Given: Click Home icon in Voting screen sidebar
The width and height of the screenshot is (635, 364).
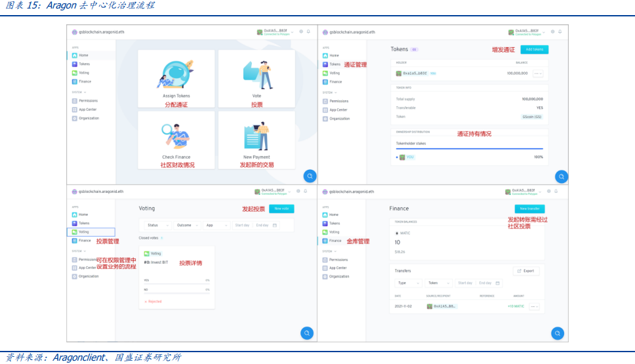Looking at the screenshot, I should 75,215.
